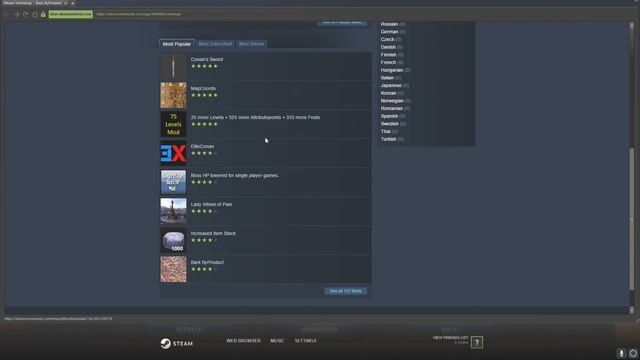Filter by Norwegian language
This screenshot has width=640, height=360.
click(x=392, y=101)
